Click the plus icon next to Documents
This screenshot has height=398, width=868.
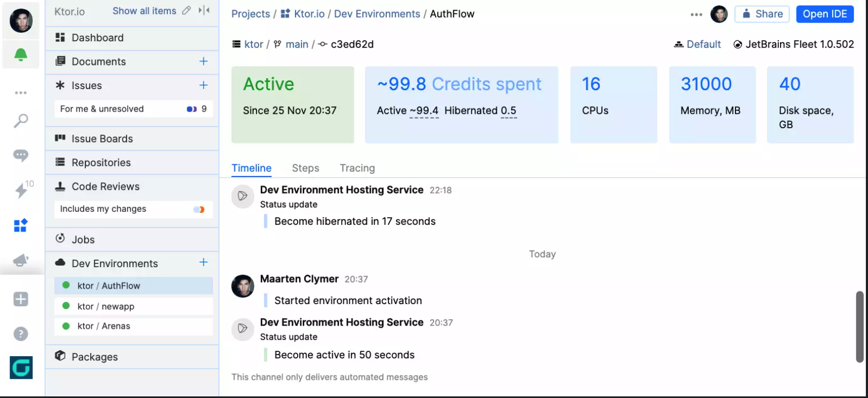tap(203, 62)
